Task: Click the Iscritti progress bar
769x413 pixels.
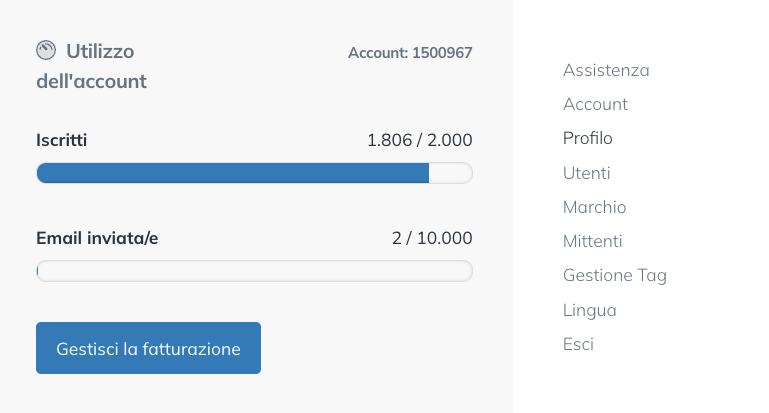Action: click(x=254, y=173)
